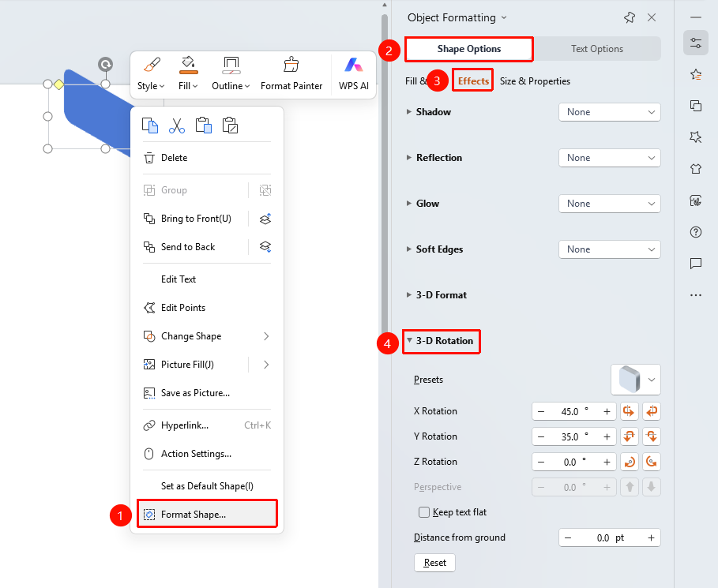Click Send Backward layer icon
Viewport: 718px width, 588px height.
coord(265,247)
